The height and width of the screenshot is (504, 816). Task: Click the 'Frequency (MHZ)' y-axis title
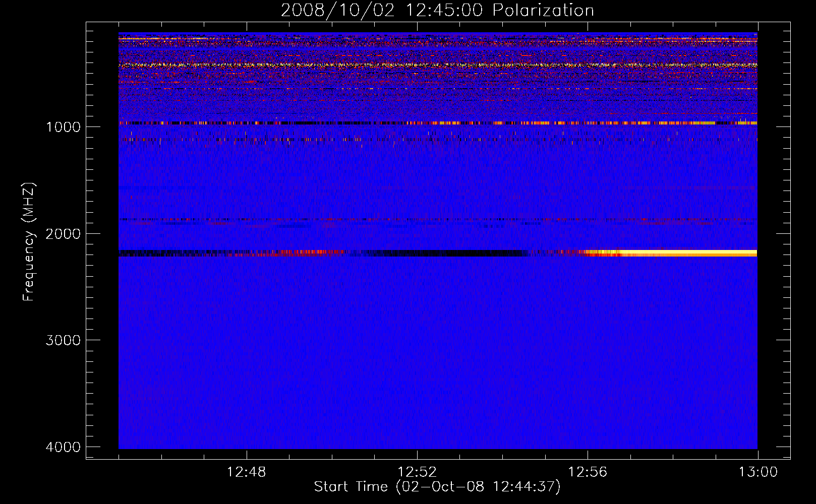[29, 242]
